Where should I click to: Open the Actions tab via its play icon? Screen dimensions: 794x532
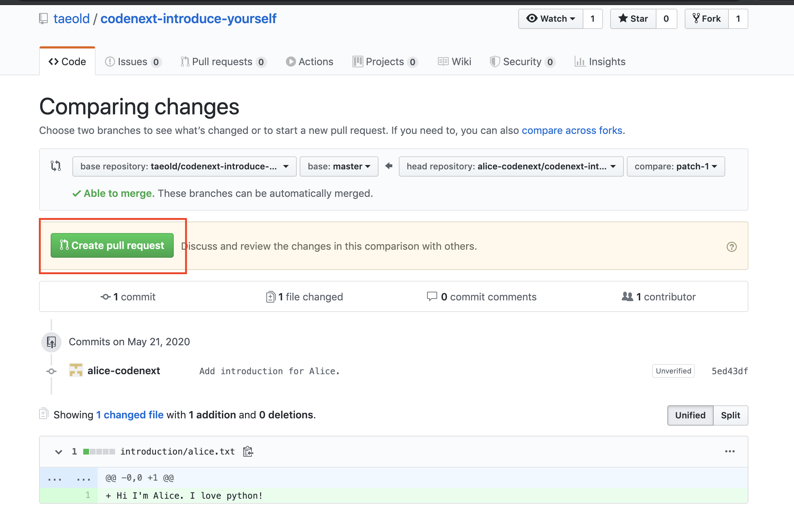pyautogui.click(x=291, y=62)
